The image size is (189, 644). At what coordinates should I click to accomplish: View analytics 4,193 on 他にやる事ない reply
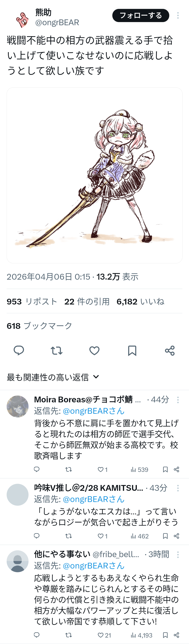142,635
